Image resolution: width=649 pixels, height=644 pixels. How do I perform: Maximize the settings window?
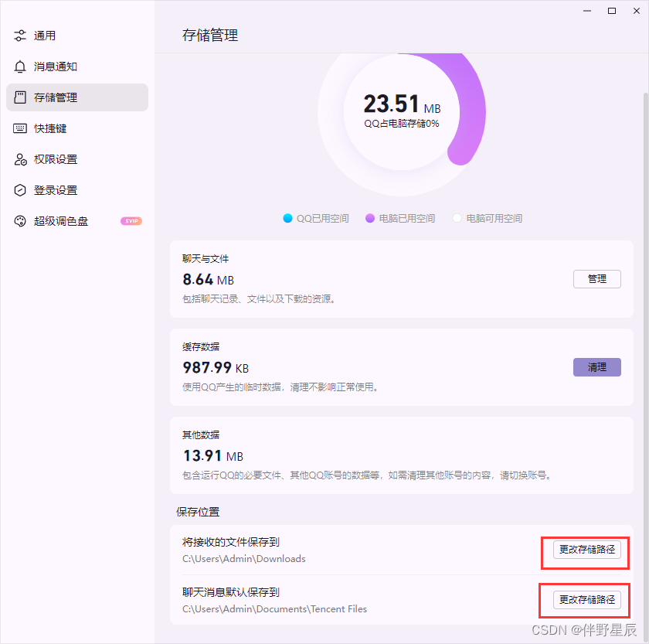[x=612, y=11]
